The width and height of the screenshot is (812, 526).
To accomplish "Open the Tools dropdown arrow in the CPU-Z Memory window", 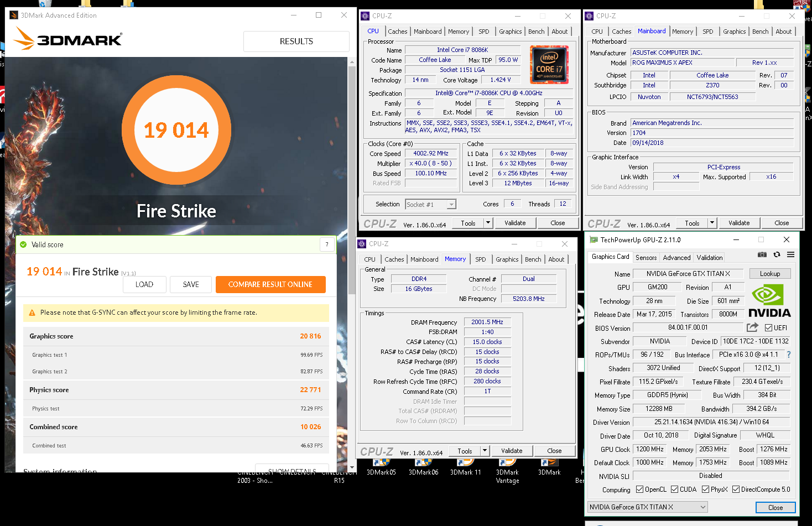I will pyautogui.click(x=485, y=451).
